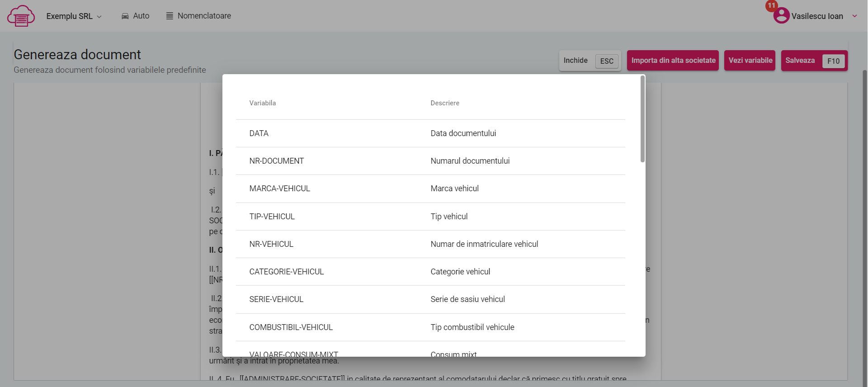Click the 'Data documentului' description
868x387 pixels.
coord(463,133)
